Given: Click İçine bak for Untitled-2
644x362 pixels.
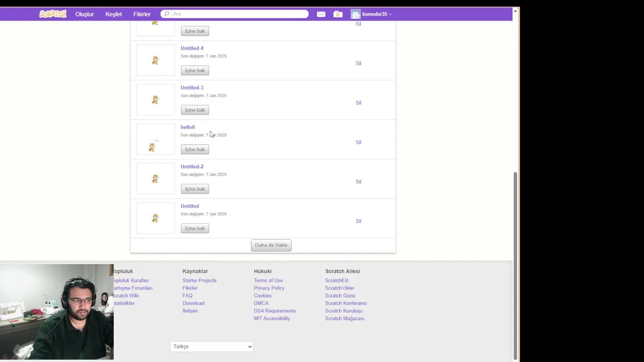Looking at the screenshot, I should click(195, 189).
